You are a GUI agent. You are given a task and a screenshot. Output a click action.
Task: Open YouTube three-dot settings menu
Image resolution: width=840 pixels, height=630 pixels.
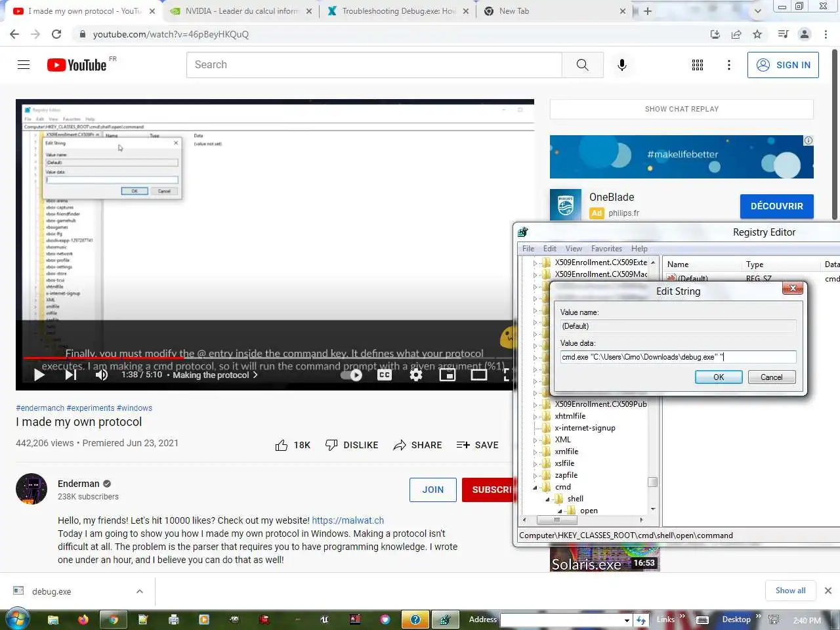click(x=728, y=64)
